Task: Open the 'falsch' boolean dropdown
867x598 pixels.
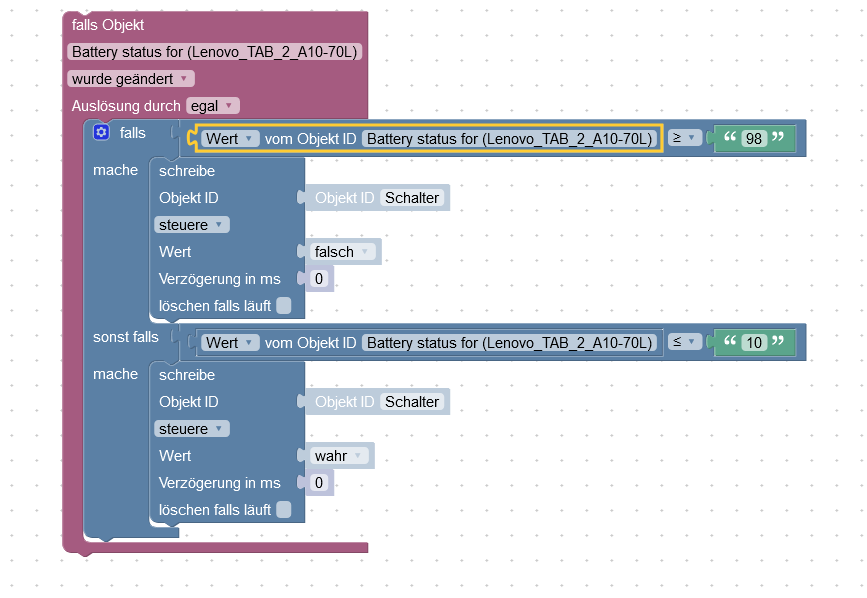Action: (x=342, y=252)
